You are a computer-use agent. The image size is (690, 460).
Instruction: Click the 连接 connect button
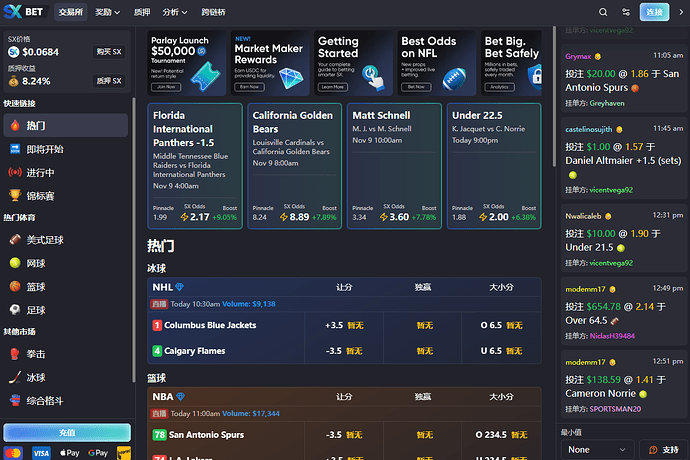pyautogui.click(x=654, y=12)
